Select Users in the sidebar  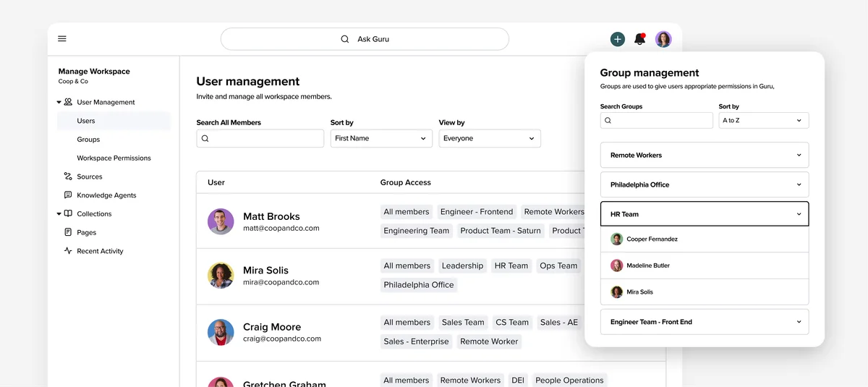(x=114, y=121)
